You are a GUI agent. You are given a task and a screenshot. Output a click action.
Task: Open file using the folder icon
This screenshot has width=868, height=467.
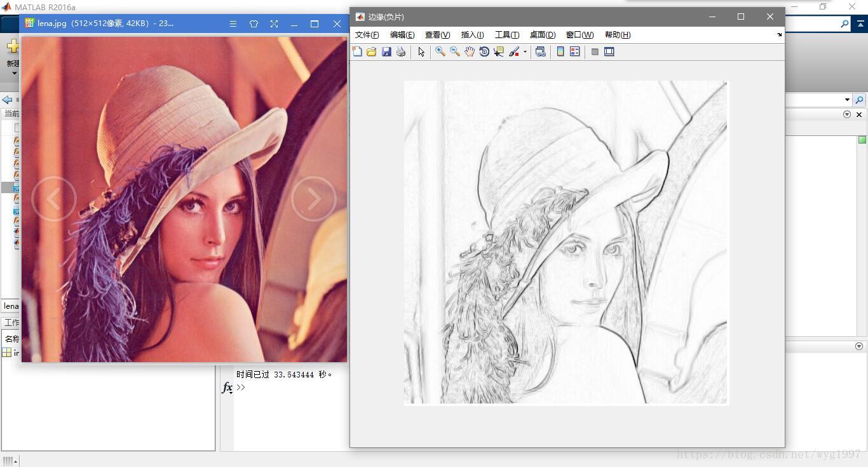click(x=372, y=52)
